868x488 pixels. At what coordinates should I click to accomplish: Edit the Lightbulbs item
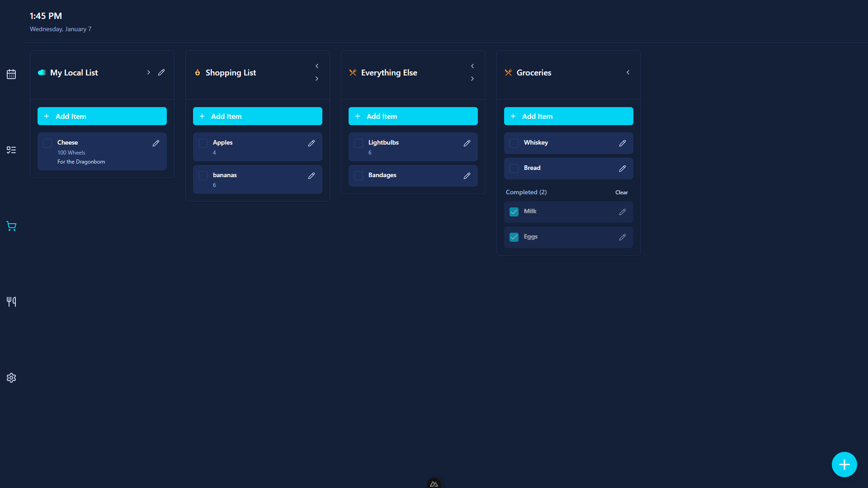point(467,143)
